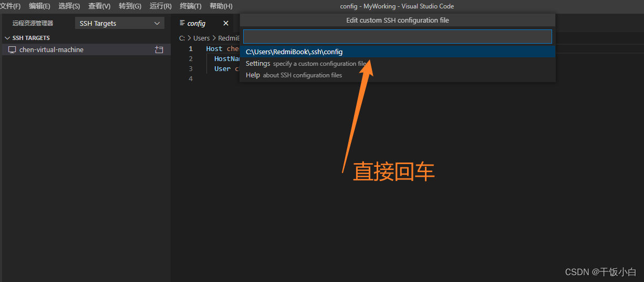
Task: Choose Help about SSH configuration files
Action: pyautogui.click(x=398, y=75)
